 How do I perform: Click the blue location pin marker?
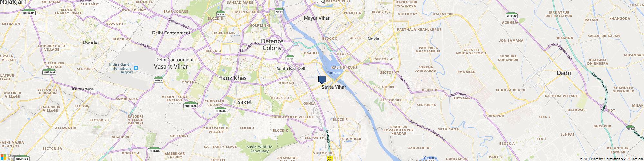[322, 80]
